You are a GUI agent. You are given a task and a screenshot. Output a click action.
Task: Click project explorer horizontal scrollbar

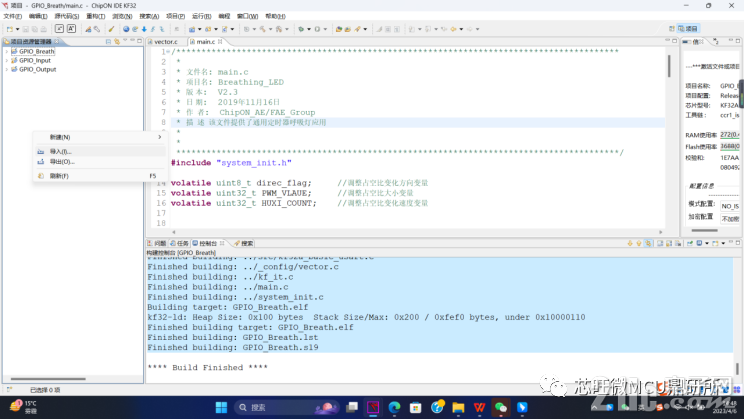(48, 379)
